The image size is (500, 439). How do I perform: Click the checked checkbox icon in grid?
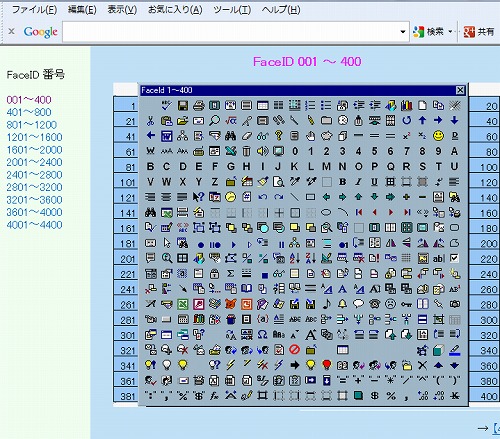(x=454, y=258)
